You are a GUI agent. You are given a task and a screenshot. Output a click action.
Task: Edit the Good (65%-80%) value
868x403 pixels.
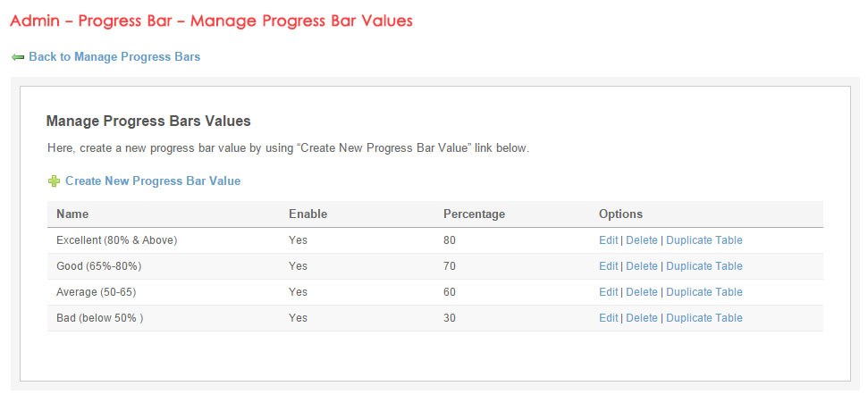[x=608, y=266]
